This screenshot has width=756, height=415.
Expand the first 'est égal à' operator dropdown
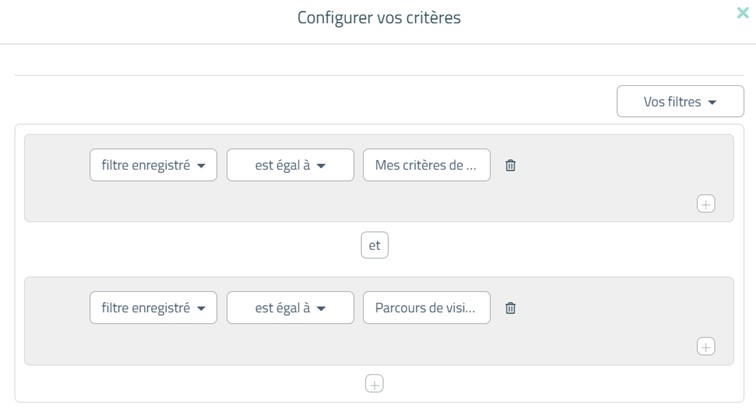(x=290, y=165)
